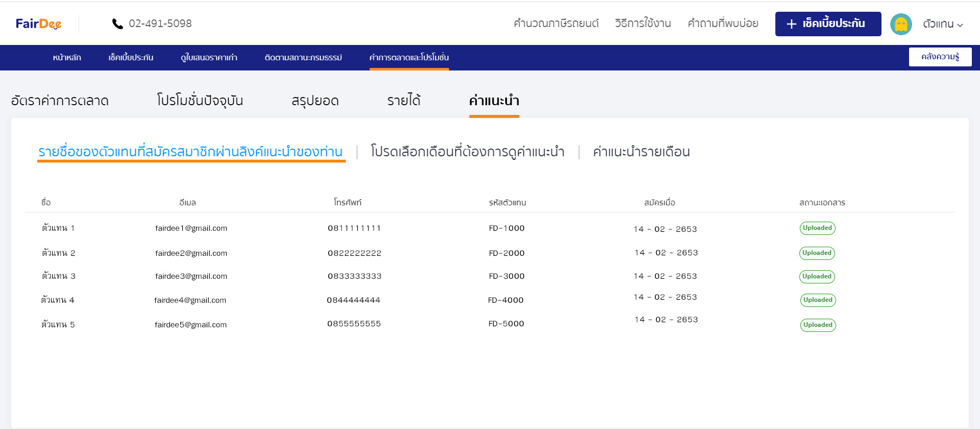Switch to โปรโมชั่นปัจจุบัน tab
Screen dimensions: 980x429
(x=200, y=101)
